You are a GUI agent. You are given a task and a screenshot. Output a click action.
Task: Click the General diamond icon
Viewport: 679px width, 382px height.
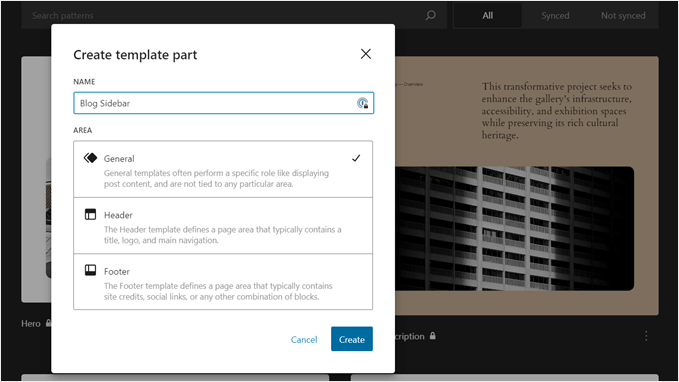tap(91, 158)
